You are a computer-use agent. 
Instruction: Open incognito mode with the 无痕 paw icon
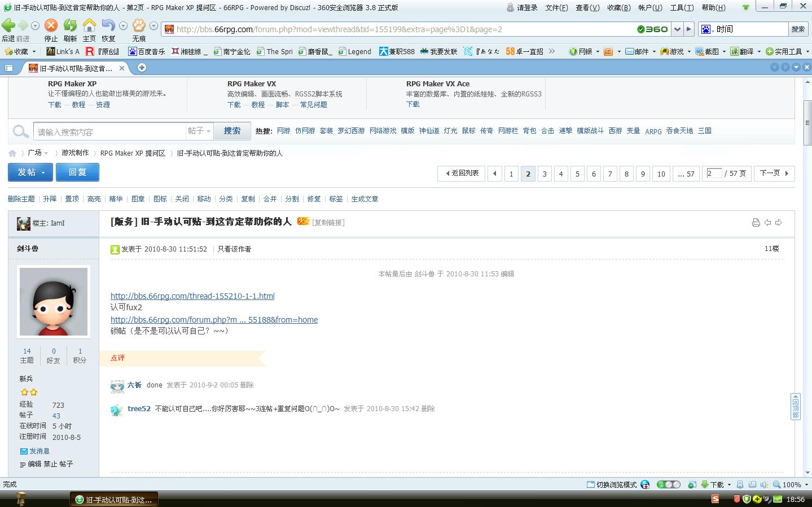tap(139, 25)
